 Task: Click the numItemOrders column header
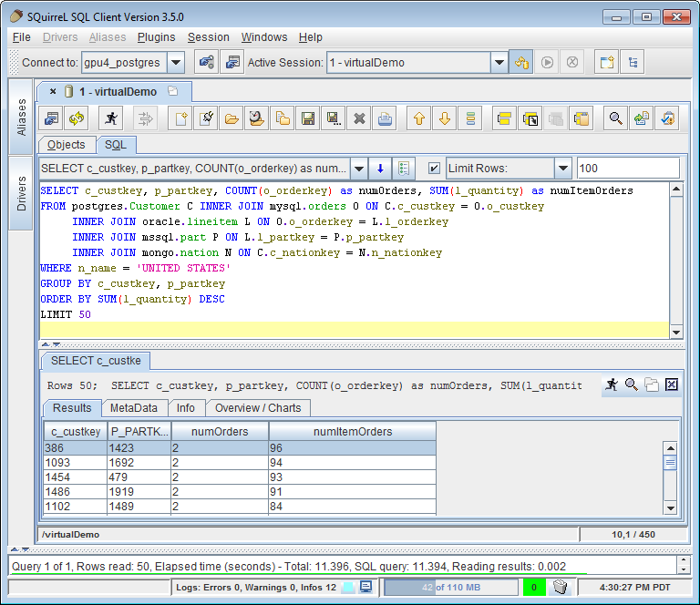[353, 432]
